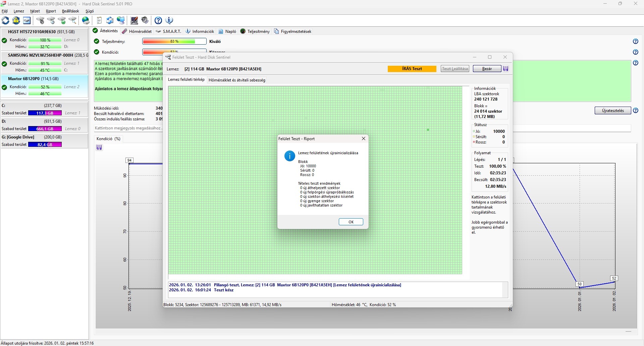Click the ÍRÁS Teszt orange label
644x346 pixels.
pos(412,69)
